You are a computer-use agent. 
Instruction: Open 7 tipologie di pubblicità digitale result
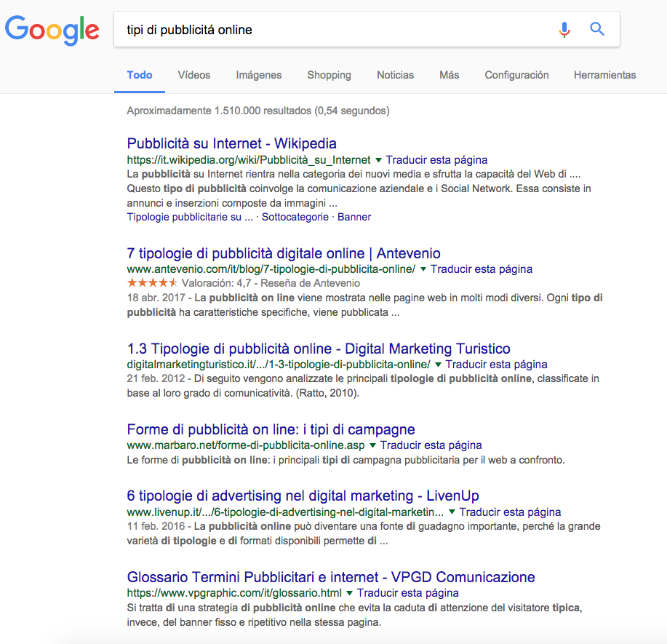[284, 253]
